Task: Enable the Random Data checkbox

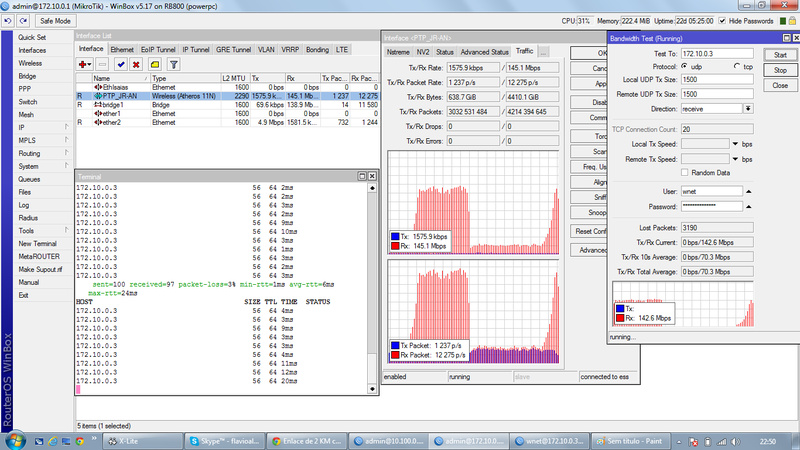Action: (685, 172)
